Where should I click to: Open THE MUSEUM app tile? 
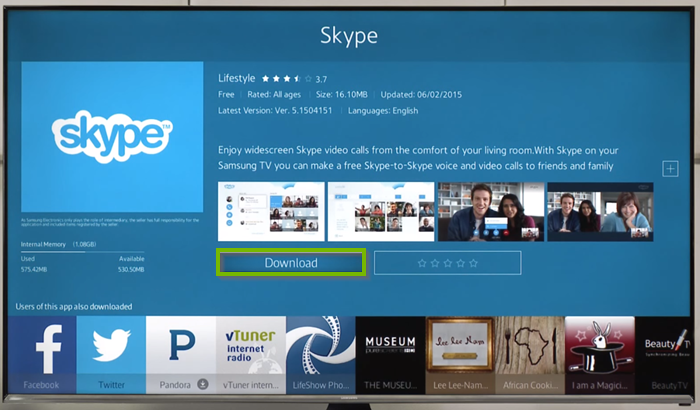pyautogui.click(x=390, y=355)
